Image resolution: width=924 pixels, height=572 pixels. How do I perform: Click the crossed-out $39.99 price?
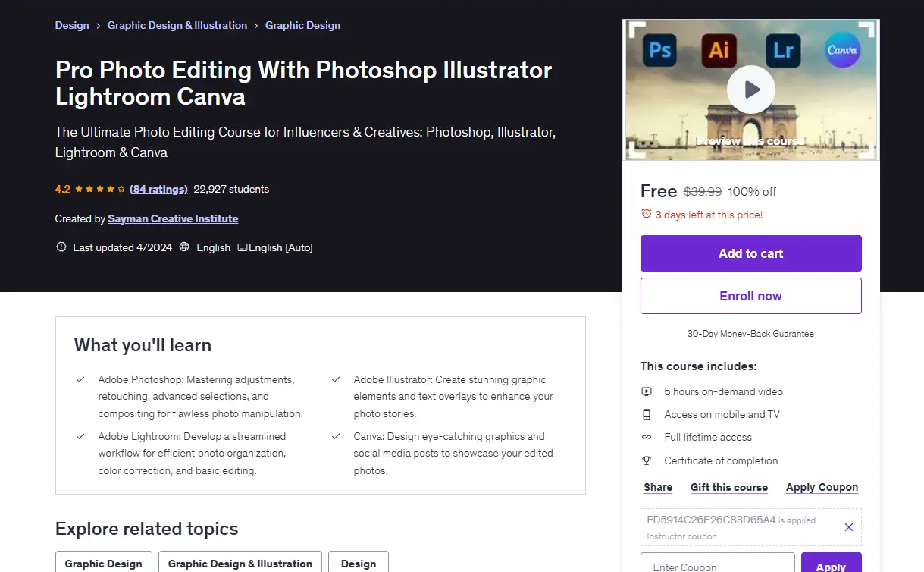[x=703, y=192]
